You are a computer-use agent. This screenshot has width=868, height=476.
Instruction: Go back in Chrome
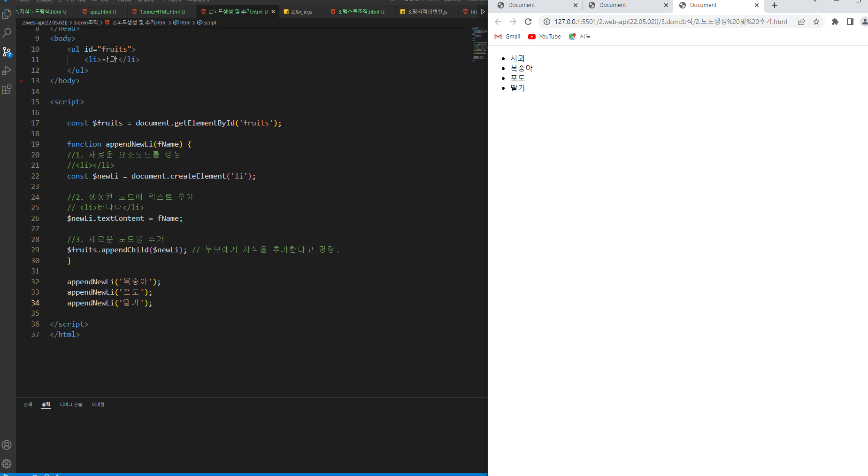tap(498, 22)
